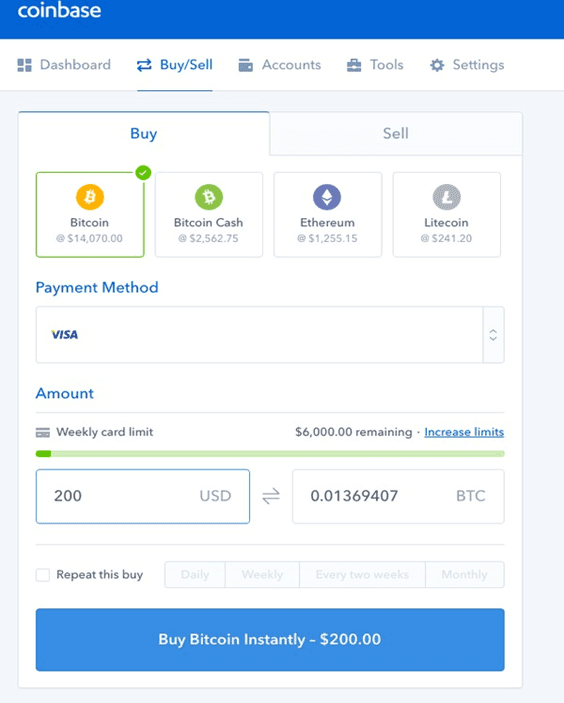Click the orange Bitcoin coin icon
The image size is (564, 703).
[90, 197]
